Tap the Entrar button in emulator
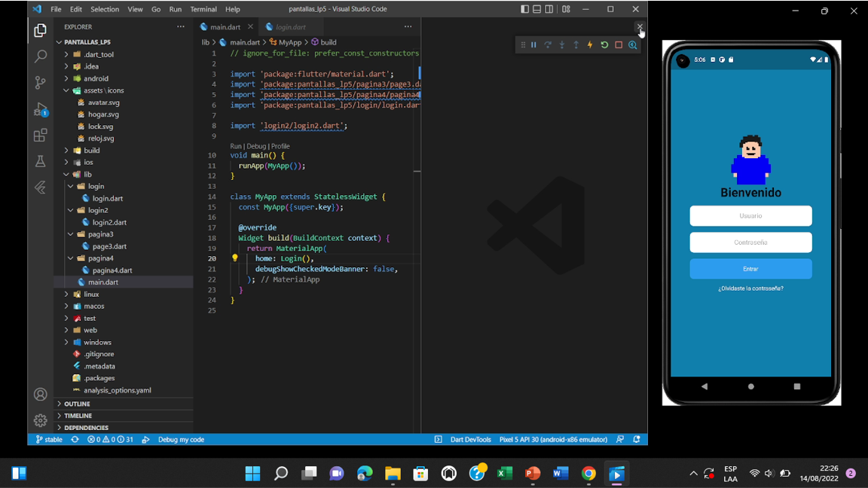Image resolution: width=868 pixels, height=488 pixels. (750, 269)
